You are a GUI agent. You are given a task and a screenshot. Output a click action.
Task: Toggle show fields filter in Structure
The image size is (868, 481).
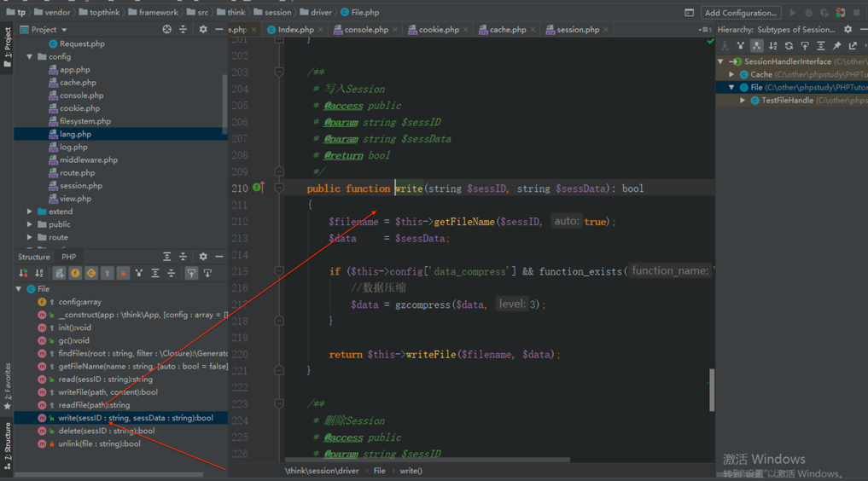(x=75, y=273)
